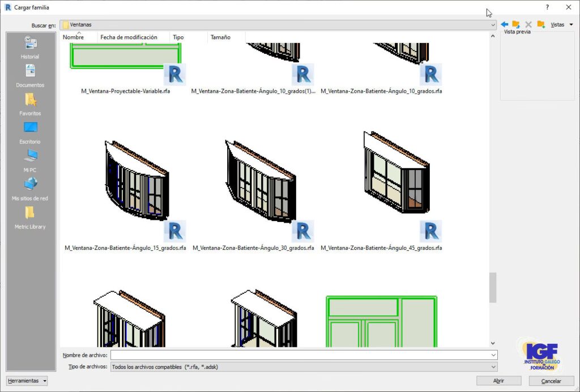Sort files by Tamaño column
This screenshot has height=392, width=580.
220,37
